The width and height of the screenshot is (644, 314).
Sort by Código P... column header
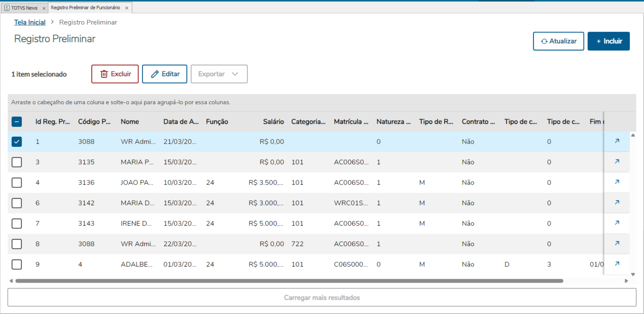click(x=94, y=122)
